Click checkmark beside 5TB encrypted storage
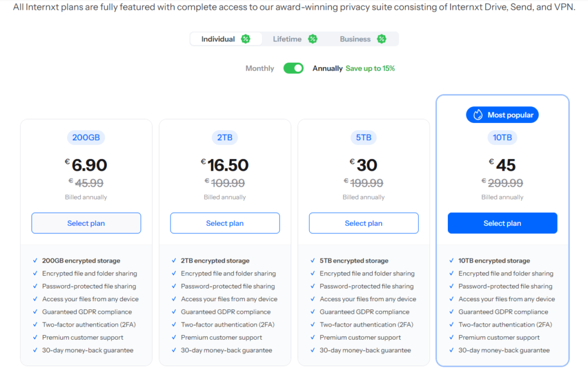 tap(313, 260)
